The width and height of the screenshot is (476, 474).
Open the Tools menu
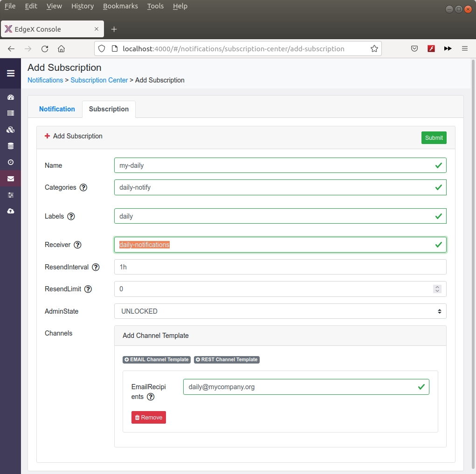click(155, 6)
